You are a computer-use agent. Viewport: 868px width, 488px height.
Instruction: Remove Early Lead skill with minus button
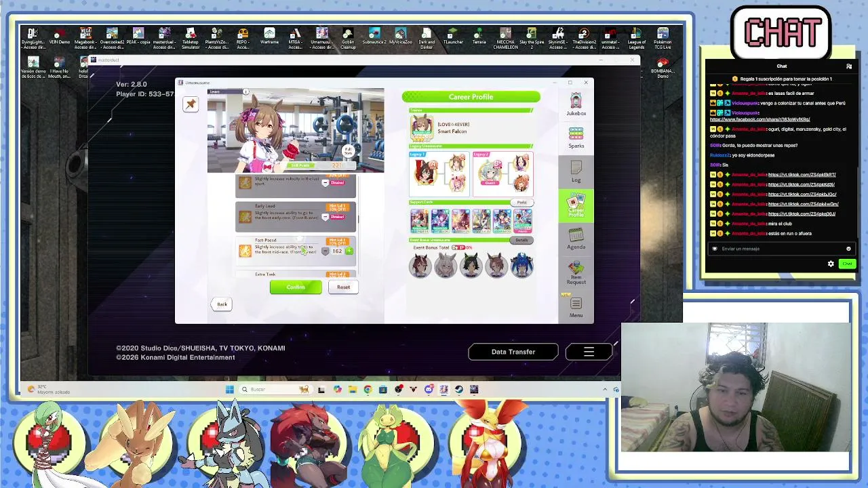point(325,217)
